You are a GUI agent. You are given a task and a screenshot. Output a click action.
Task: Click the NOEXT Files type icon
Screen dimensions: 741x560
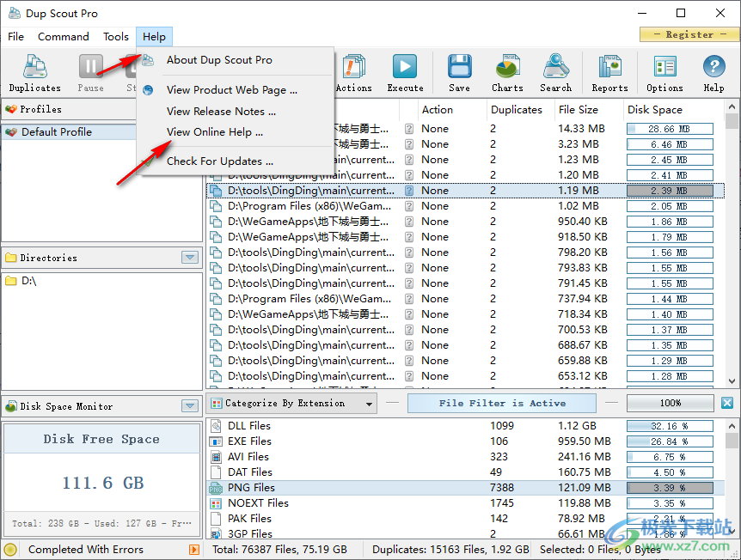tap(216, 503)
